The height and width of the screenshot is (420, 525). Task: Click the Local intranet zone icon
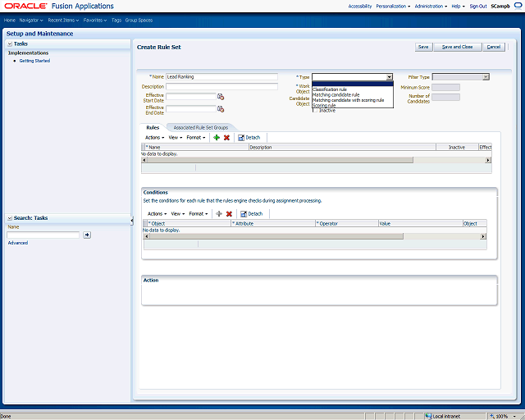tap(428, 417)
